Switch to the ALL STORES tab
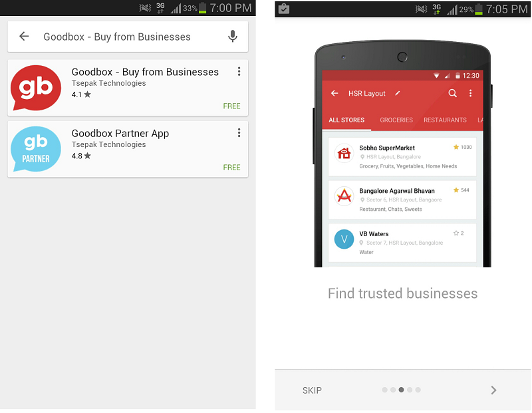 [346, 120]
